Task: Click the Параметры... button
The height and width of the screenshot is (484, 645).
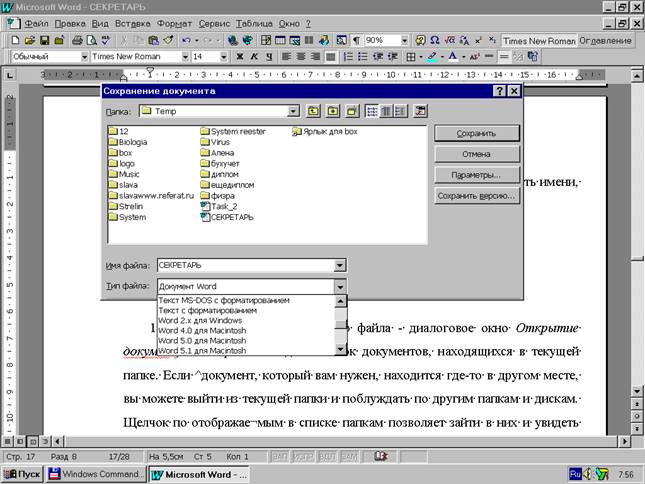Action: point(476,175)
